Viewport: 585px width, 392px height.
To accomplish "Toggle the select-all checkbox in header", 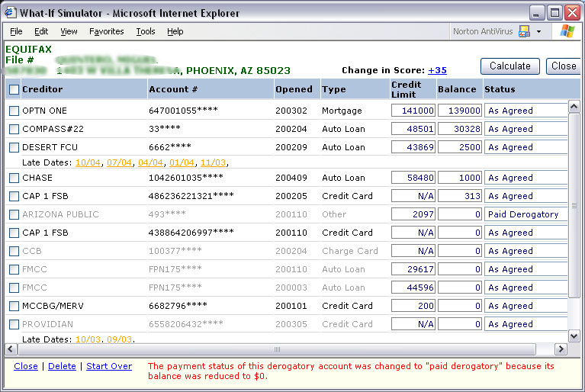I will pos(14,89).
